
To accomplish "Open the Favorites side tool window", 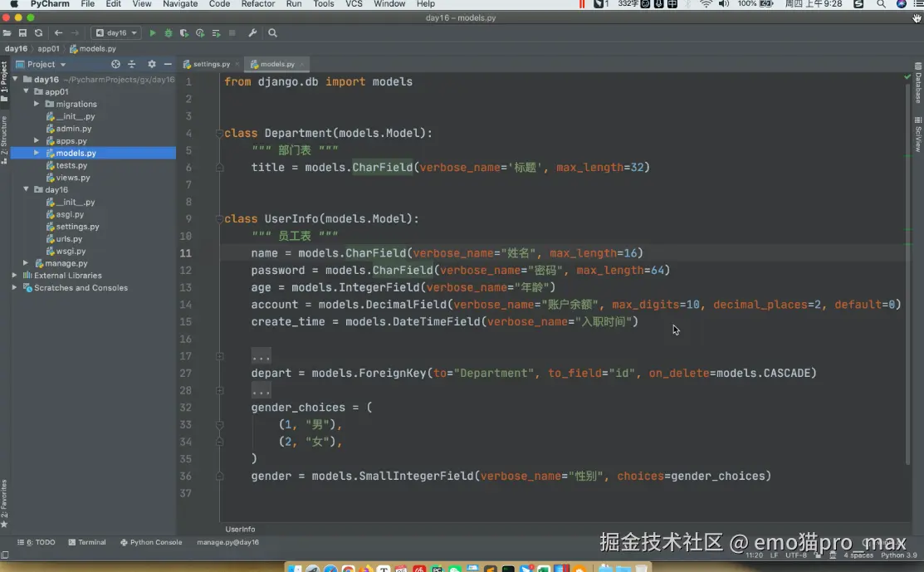I will (x=4, y=503).
